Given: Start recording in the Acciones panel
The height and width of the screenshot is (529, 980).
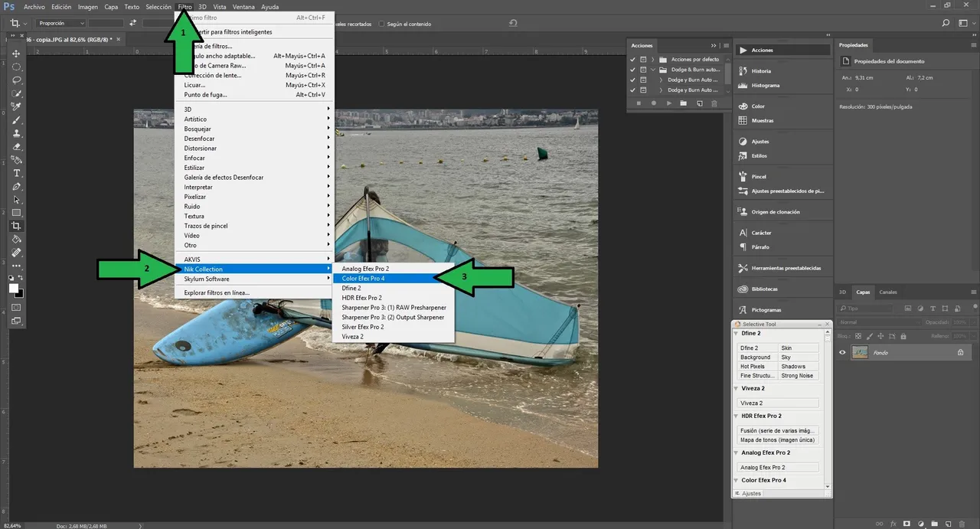Looking at the screenshot, I should 653,103.
